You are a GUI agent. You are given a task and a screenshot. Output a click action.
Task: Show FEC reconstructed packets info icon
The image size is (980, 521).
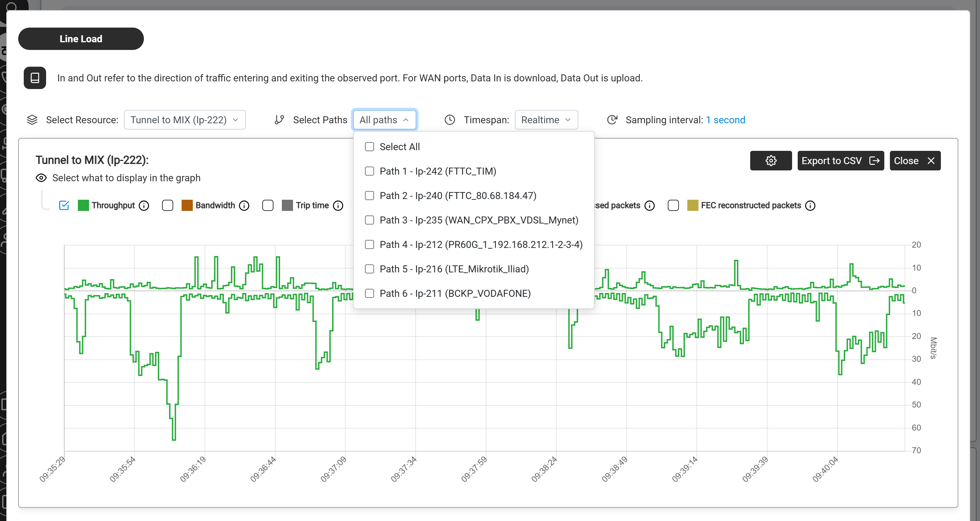pyautogui.click(x=810, y=206)
